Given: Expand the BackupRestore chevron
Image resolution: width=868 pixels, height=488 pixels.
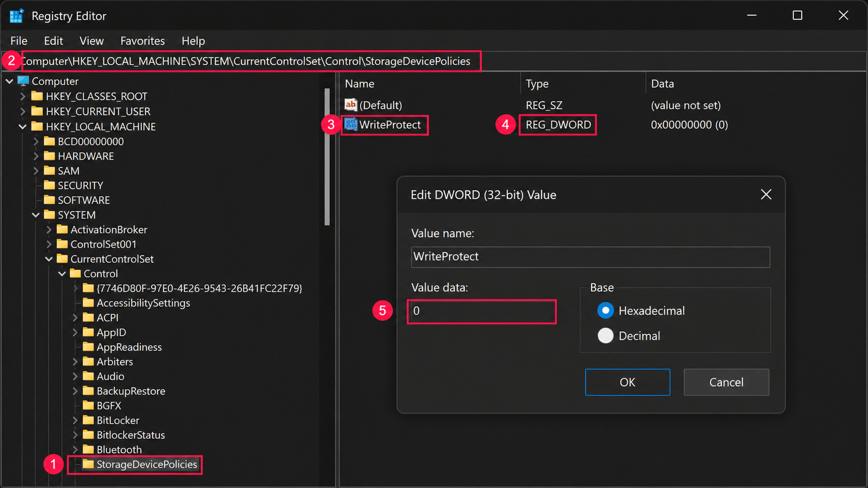Looking at the screenshot, I should click(x=75, y=391).
